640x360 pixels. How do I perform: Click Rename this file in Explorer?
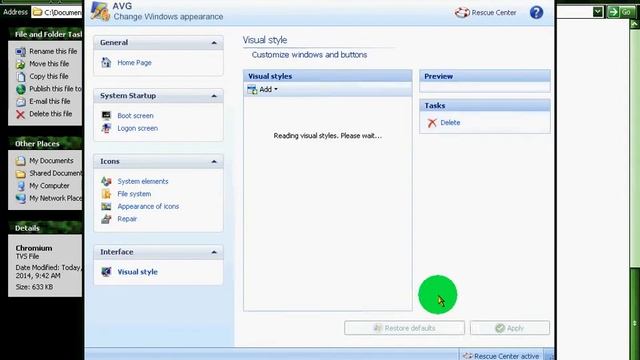point(53,51)
